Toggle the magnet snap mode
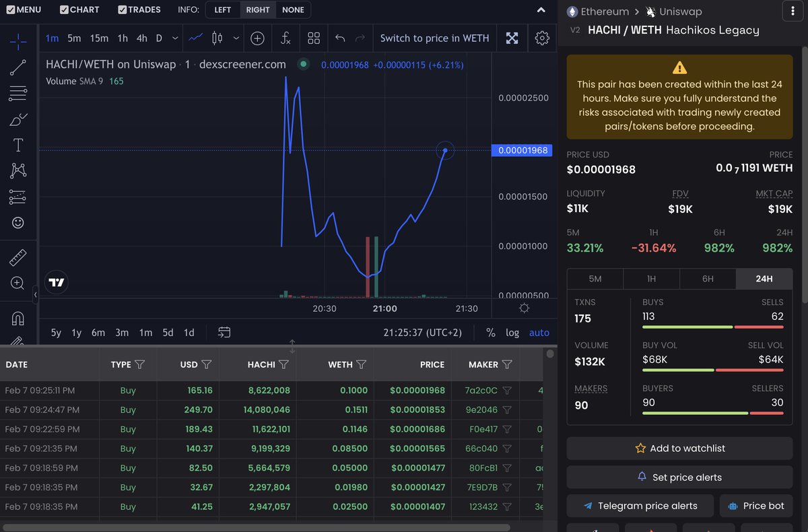This screenshot has width=808, height=532. coord(18,318)
